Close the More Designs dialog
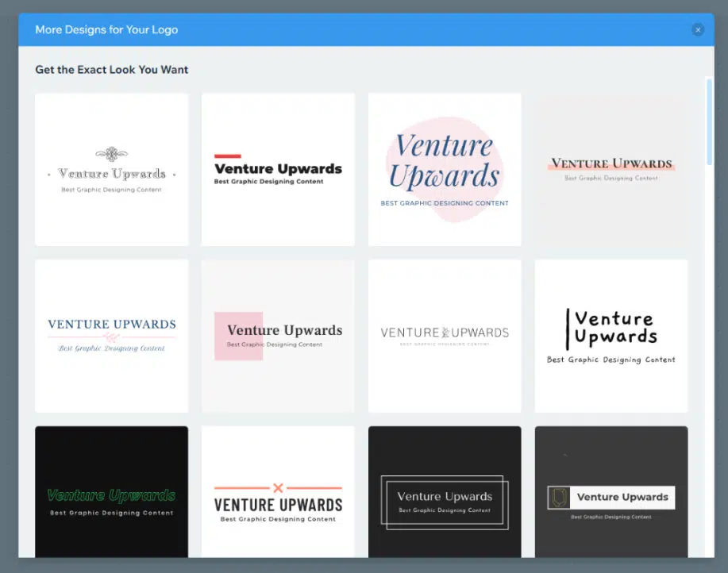Image resolution: width=728 pixels, height=573 pixels. (x=698, y=30)
